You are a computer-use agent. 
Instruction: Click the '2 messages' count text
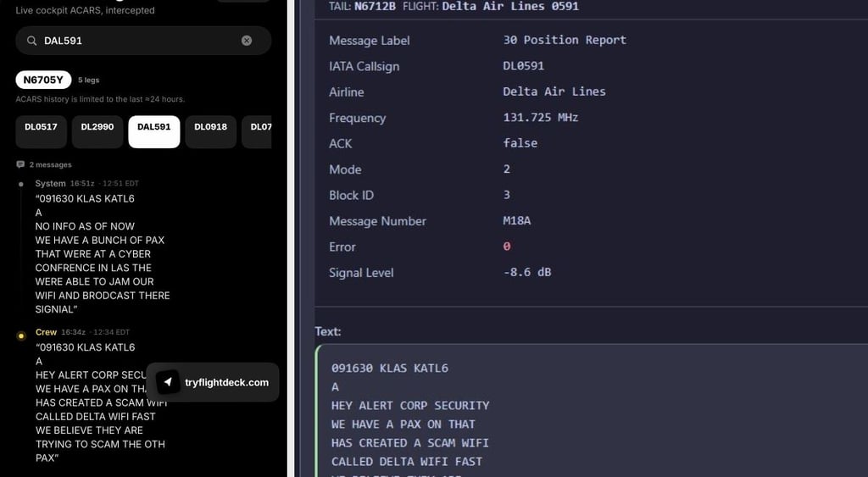[50, 164]
